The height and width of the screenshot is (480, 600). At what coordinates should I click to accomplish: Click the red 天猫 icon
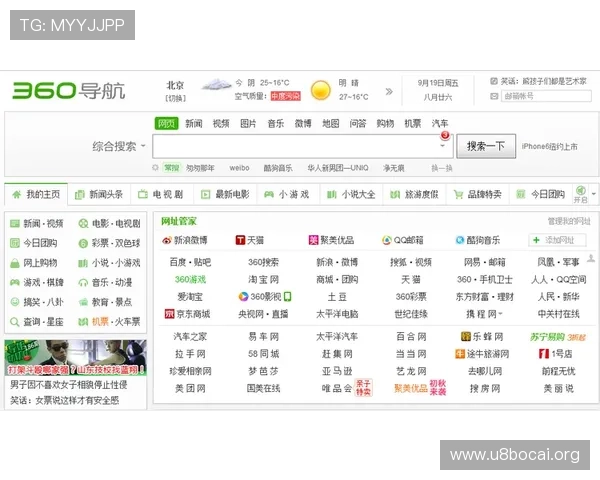point(240,240)
